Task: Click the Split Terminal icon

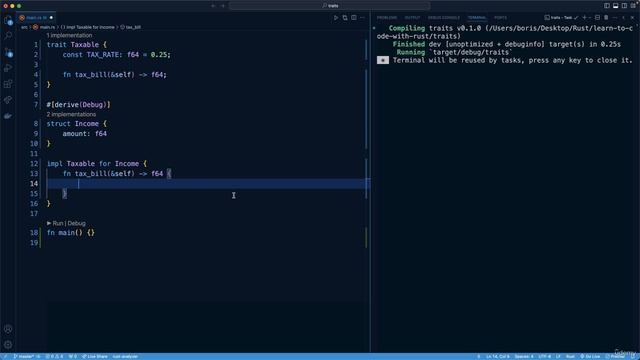Action: pos(598,18)
